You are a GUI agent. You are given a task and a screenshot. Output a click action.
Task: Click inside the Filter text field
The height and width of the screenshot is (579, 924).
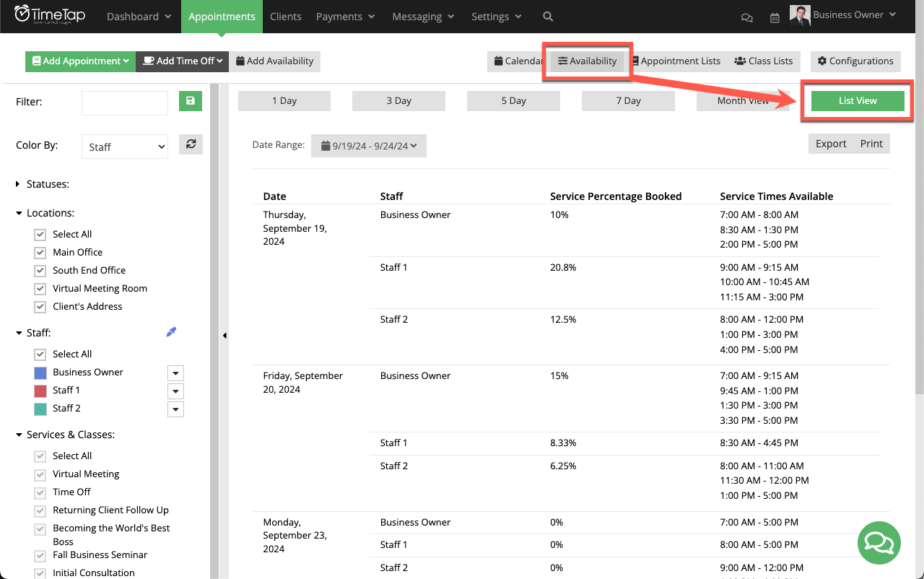(124, 101)
